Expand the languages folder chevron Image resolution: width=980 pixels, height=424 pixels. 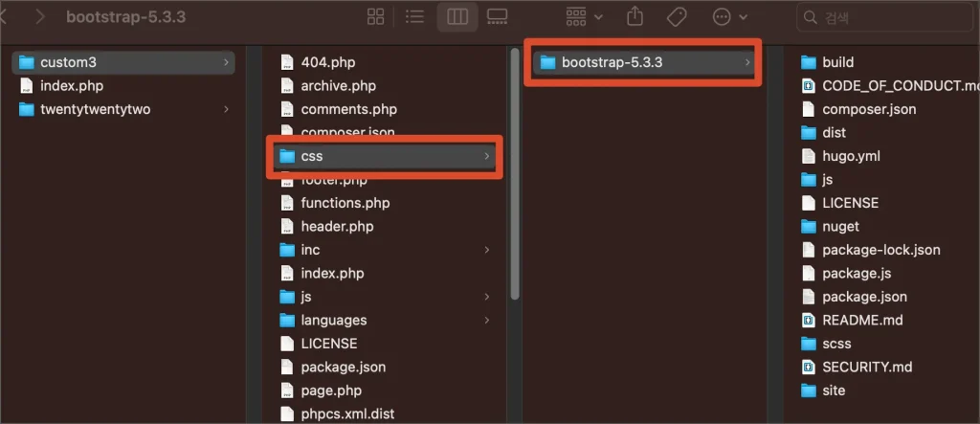point(487,320)
